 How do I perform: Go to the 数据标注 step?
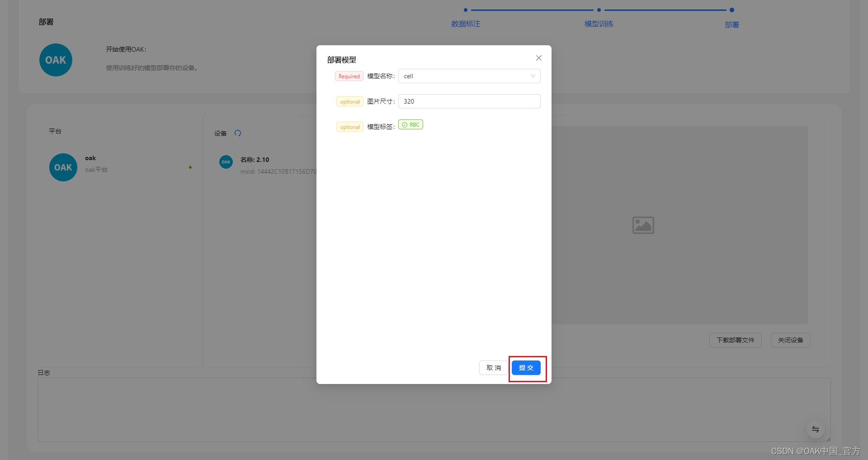tap(466, 24)
